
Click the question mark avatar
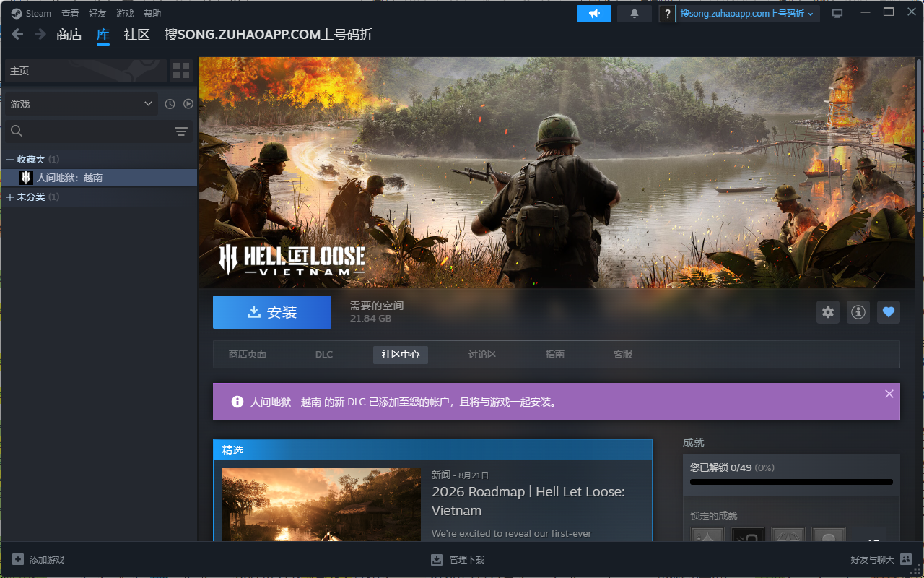pyautogui.click(x=668, y=14)
